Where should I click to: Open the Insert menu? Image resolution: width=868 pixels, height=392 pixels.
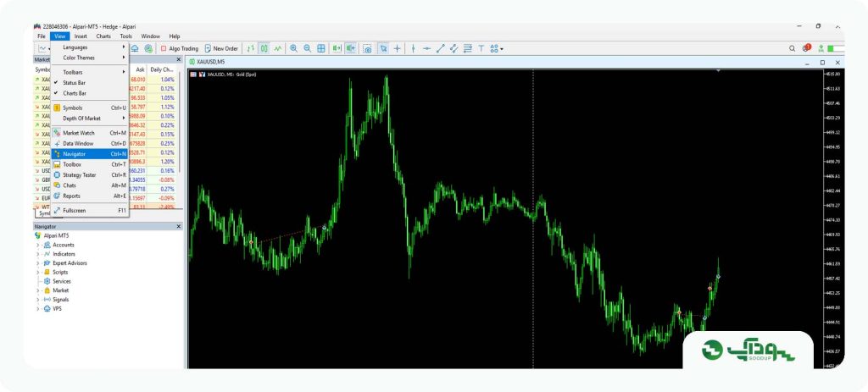[81, 36]
